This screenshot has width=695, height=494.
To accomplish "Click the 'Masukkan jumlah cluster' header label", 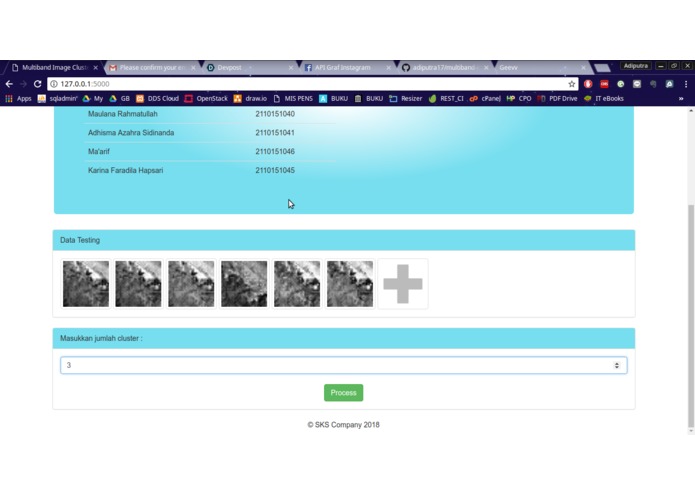I will pos(101,338).
